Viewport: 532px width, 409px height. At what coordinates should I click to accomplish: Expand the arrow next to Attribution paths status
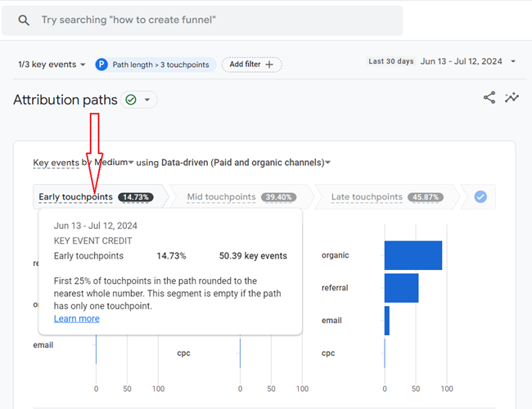pyautogui.click(x=147, y=100)
